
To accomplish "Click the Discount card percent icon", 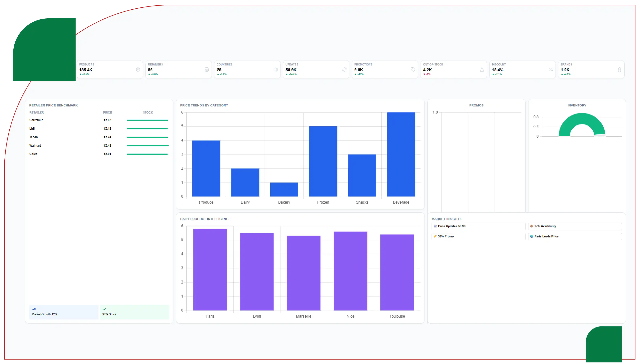I will pyautogui.click(x=551, y=70).
